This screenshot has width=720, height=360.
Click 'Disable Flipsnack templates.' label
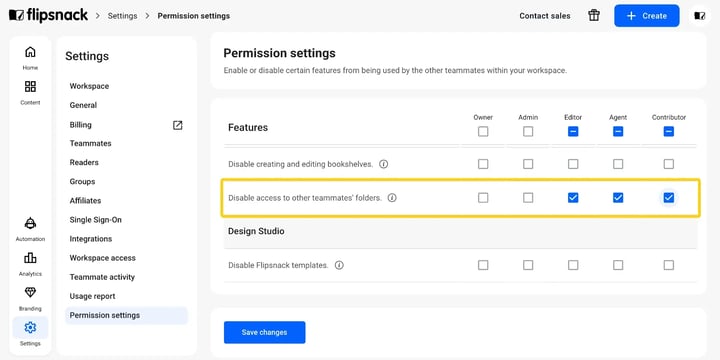[278, 265]
